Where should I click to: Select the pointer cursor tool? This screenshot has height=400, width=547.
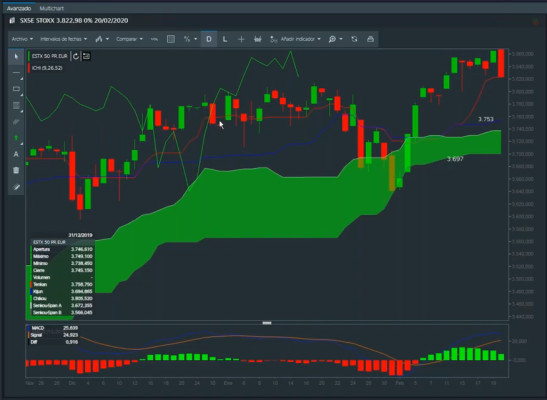pyautogui.click(x=16, y=56)
